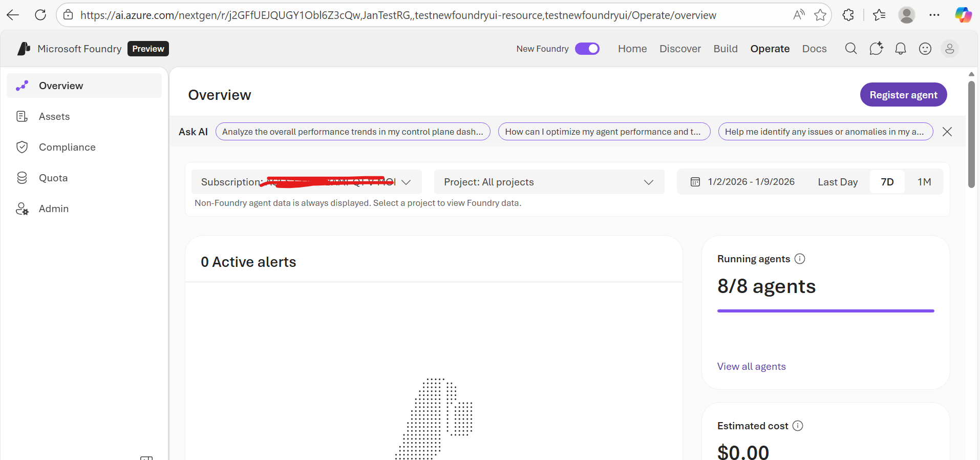Select the Operate tab

[x=770, y=49]
